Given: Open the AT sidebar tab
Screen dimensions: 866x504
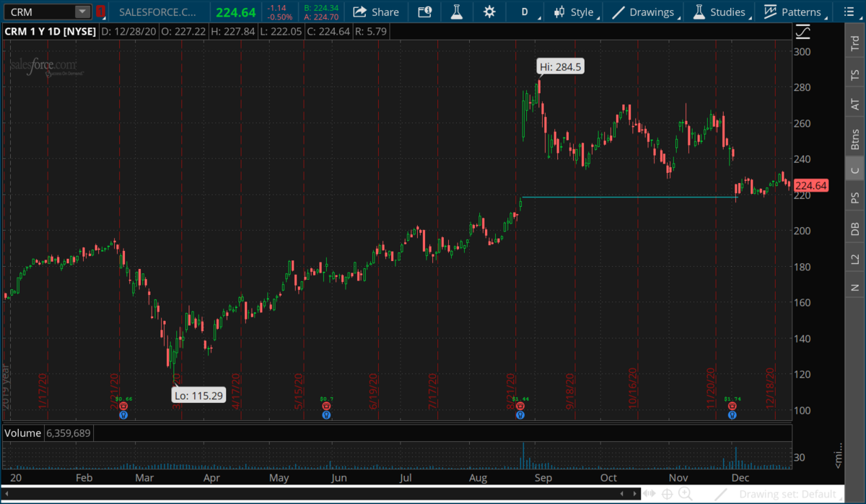Looking at the screenshot, I should 855,105.
